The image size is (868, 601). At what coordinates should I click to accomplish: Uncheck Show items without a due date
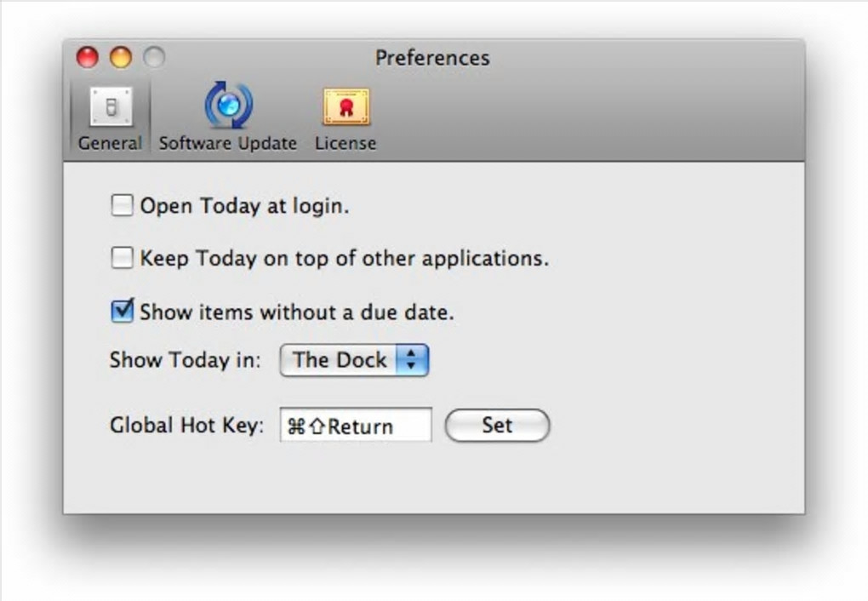tap(123, 312)
